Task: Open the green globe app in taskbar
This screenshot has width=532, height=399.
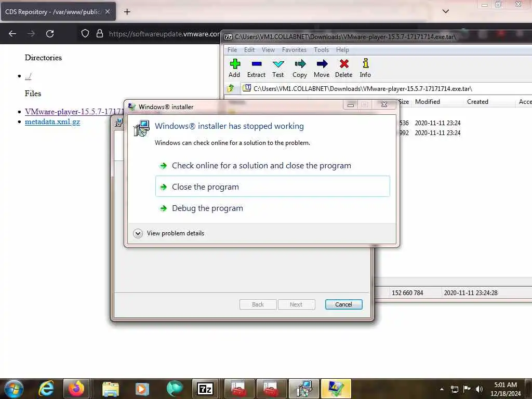Action: [175, 389]
